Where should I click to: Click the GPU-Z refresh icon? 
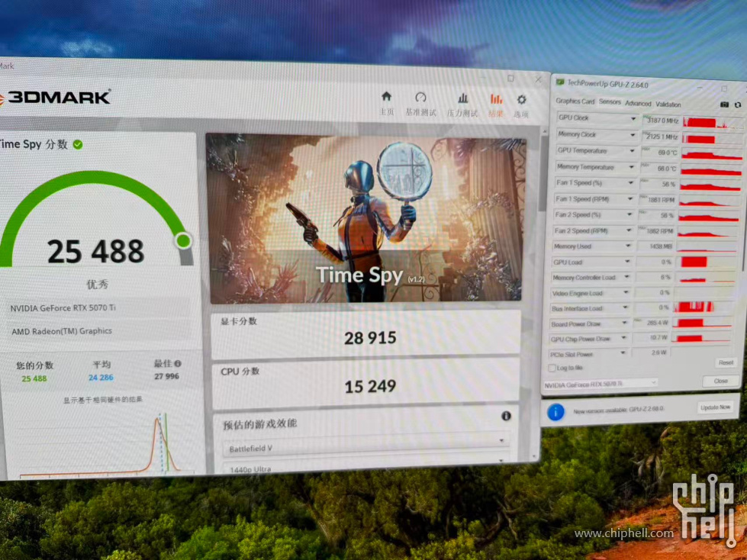(x=738, y=105)
